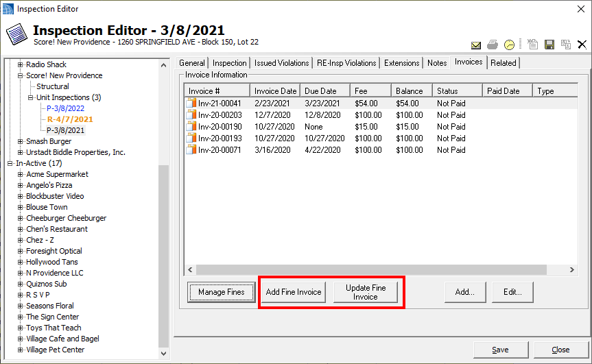Select the Structural tree item

[53, 86]
